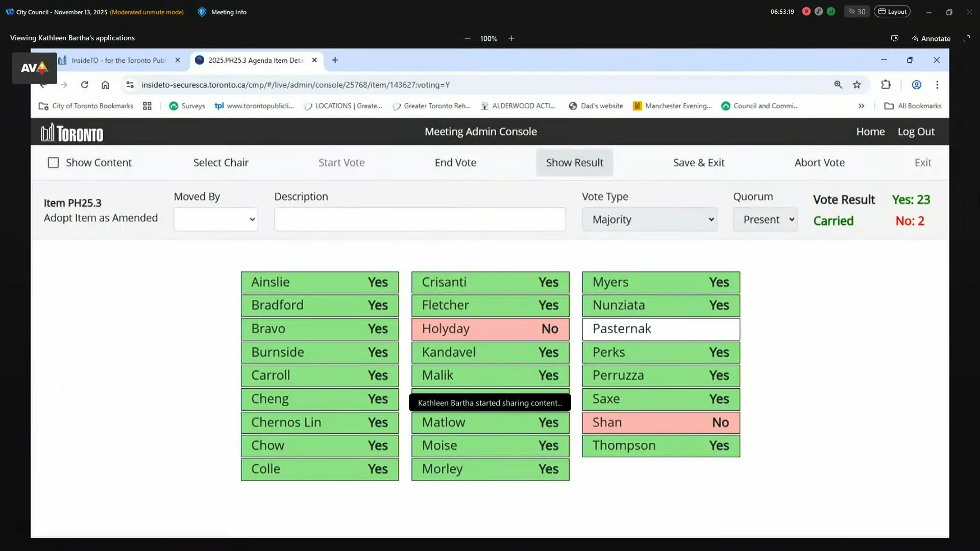
Task: Click into the Description text field
Action: click(x=420, y=219)
